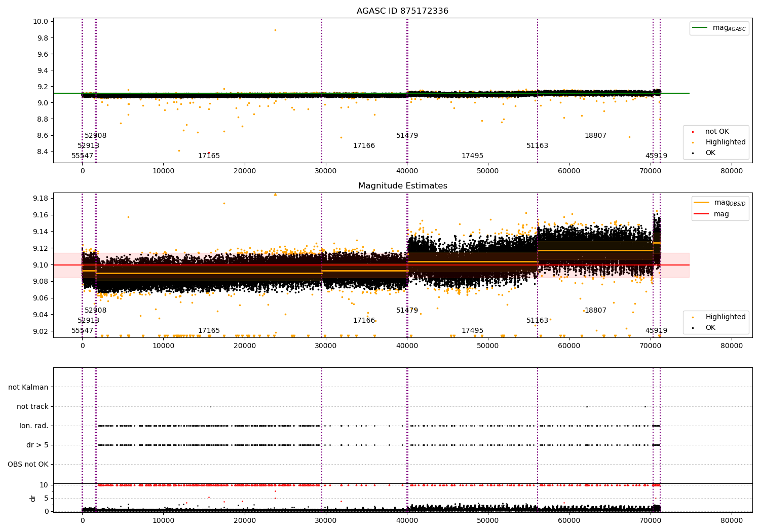Viewport: 760px width, 532px height.
Task: Click the 5 y-tick on the dr axis
Action: 46,498
